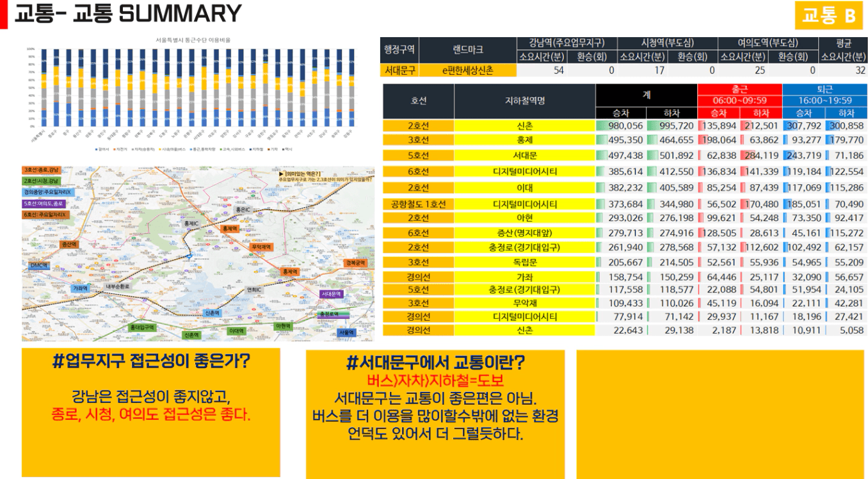Select the 가좌 station cell
The height and width of the screenshot is (479, 868).
coord(524,277)
